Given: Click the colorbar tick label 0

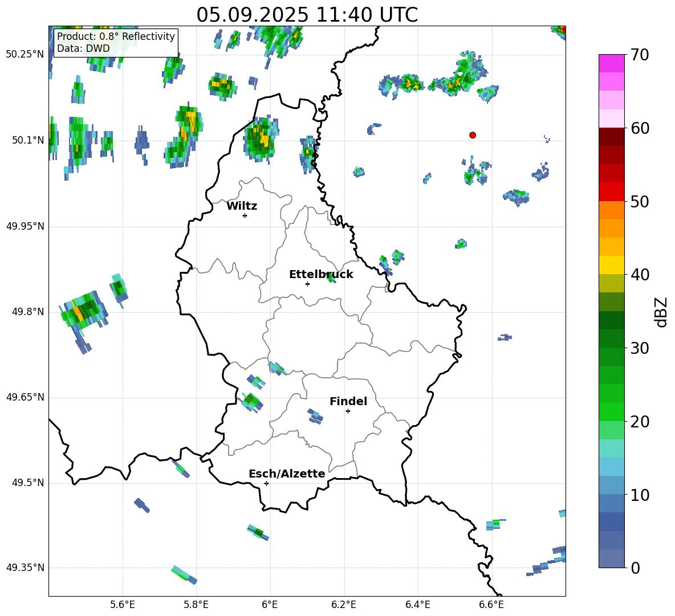Looking at the screenshot, I should tap(635, 568).
